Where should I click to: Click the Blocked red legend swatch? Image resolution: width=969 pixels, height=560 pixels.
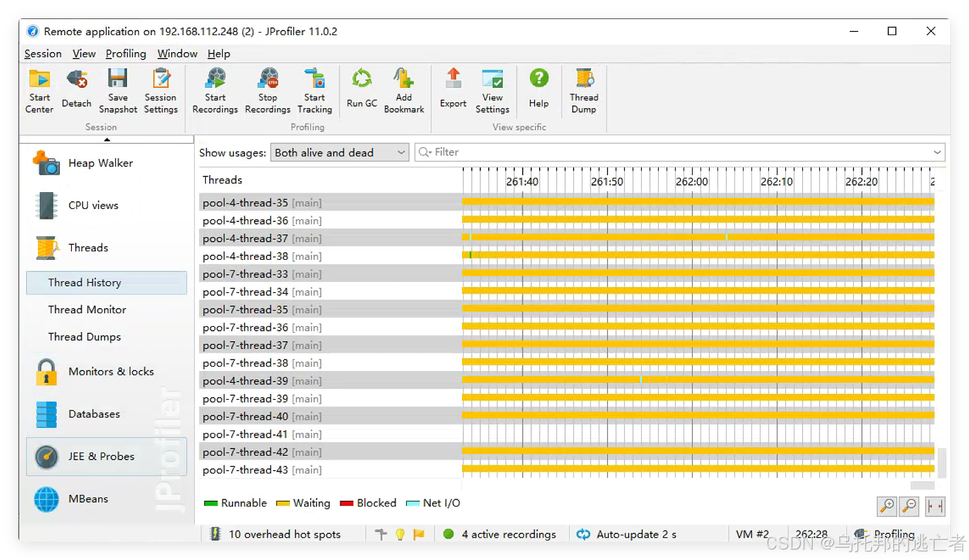coord(347,503)
